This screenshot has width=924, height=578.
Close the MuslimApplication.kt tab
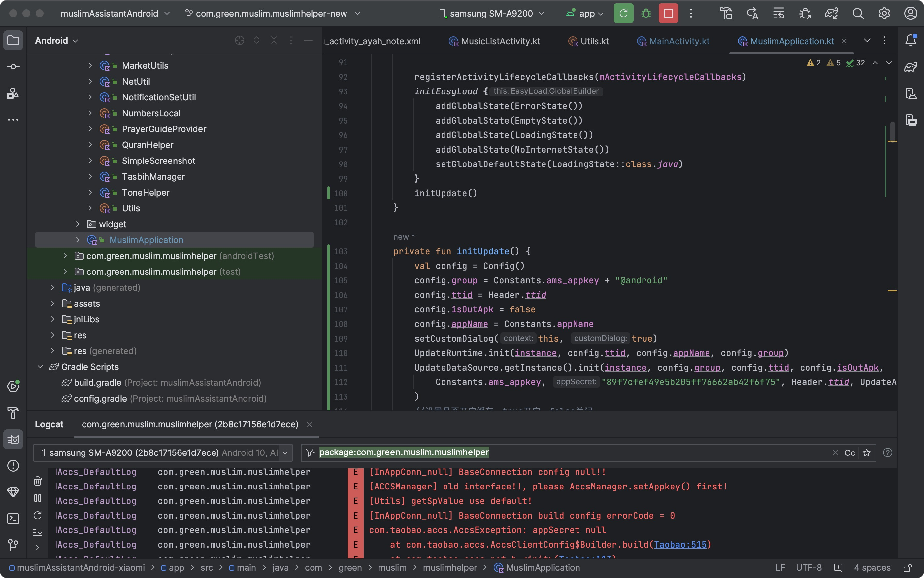tap(844, 41)
